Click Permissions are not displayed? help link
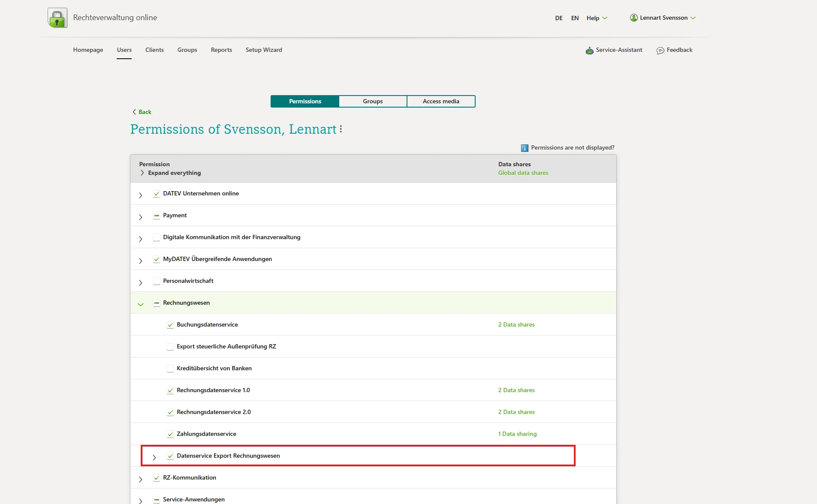 pos(573,147)
